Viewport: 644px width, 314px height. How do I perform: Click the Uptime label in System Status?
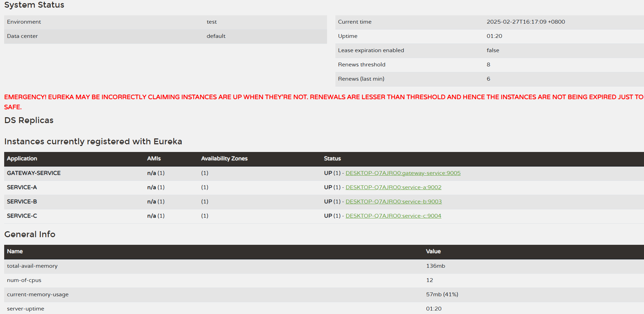tap(348, 36)
